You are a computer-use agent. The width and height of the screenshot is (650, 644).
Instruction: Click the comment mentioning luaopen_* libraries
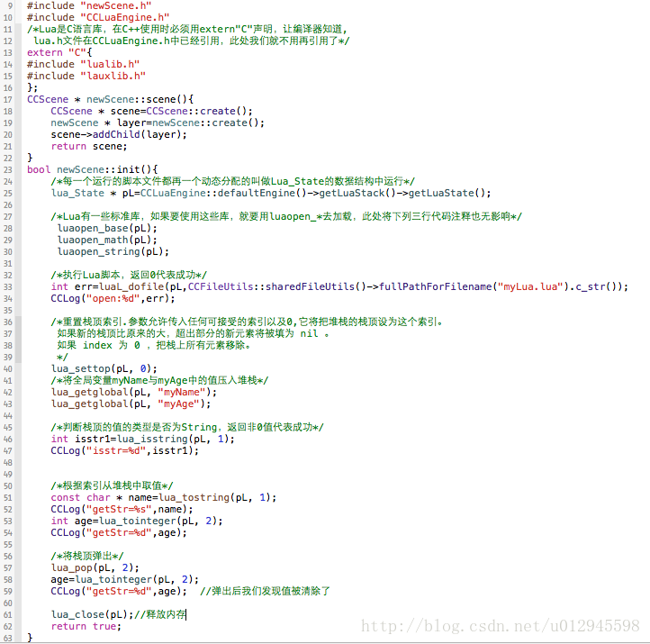(x=286, y=216)
